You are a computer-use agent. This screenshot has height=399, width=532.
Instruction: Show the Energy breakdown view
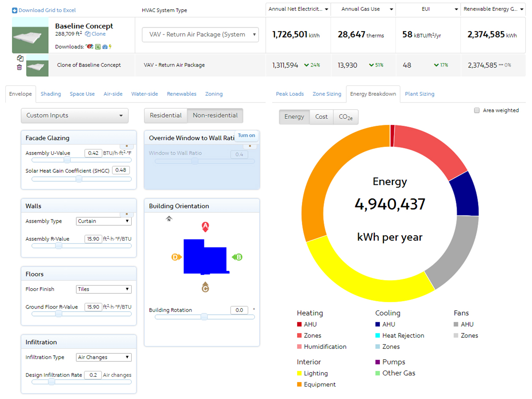(294, 117)
